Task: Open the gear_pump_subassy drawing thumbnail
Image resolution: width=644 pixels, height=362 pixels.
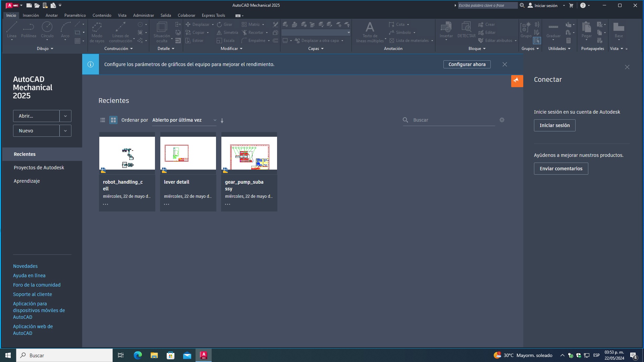Action: [x=249, y=153]
